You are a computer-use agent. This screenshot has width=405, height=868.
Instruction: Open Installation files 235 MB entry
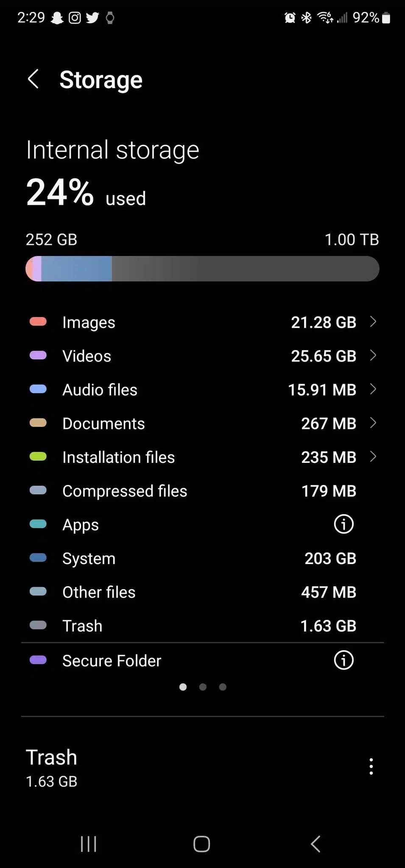tap(203, 457)
